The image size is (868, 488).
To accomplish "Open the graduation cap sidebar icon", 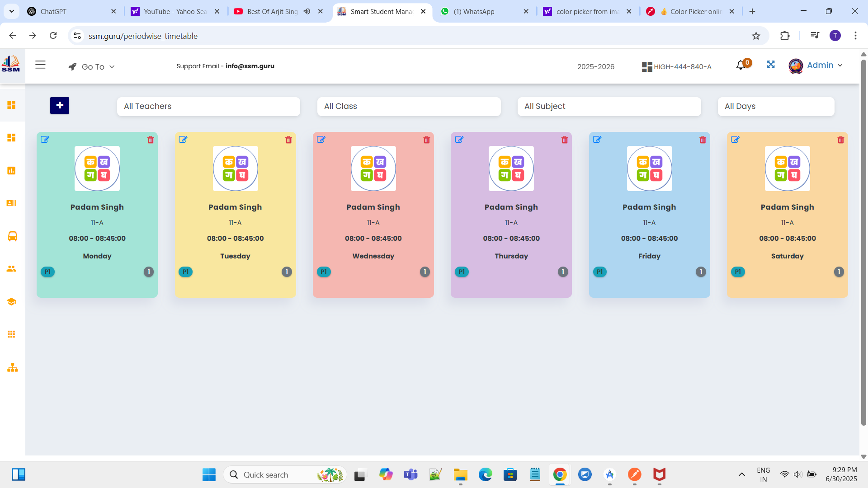I will pyautogui.click(x=12, y=301).
